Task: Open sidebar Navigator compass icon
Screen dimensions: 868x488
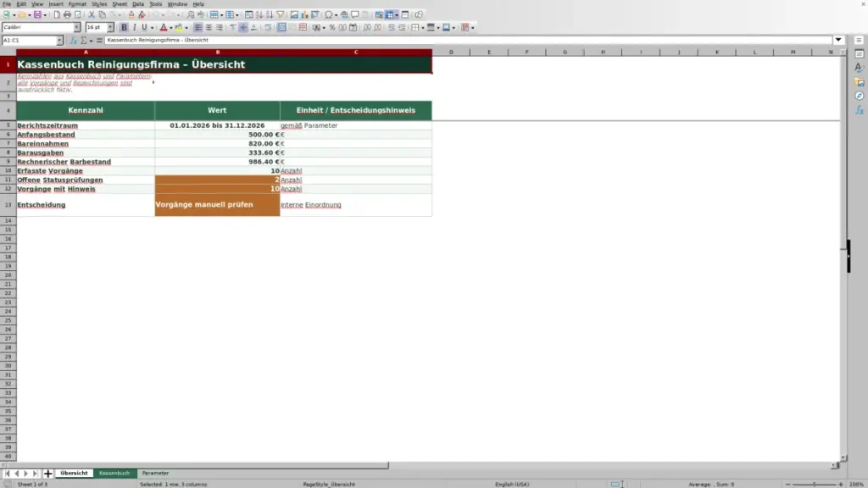Action: coord(860,97)
